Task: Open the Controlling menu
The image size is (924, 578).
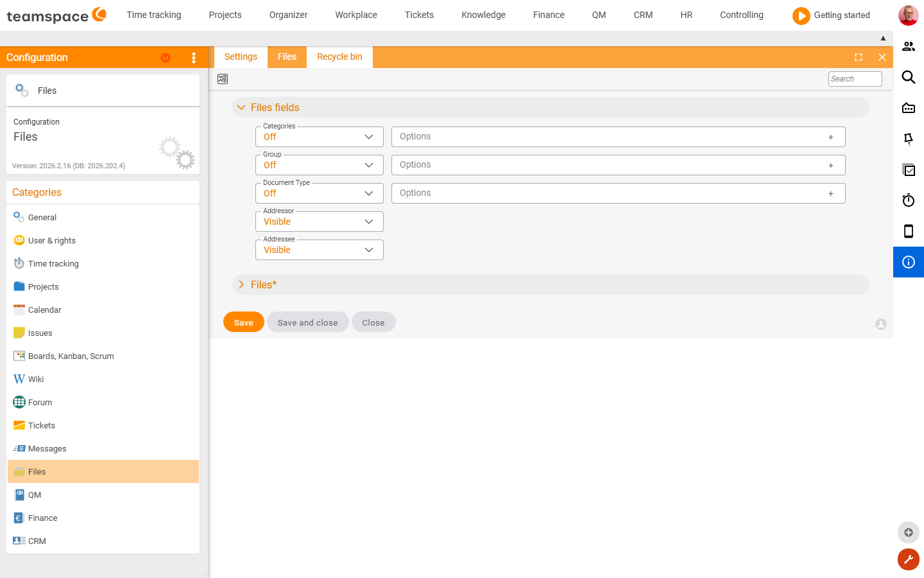Action: coord(742,15)
